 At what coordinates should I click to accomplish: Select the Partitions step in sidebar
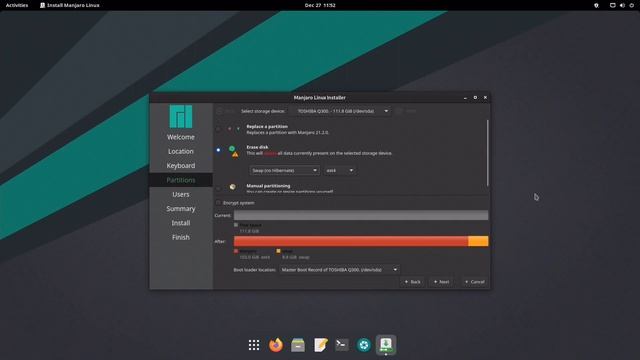[181, 180]
